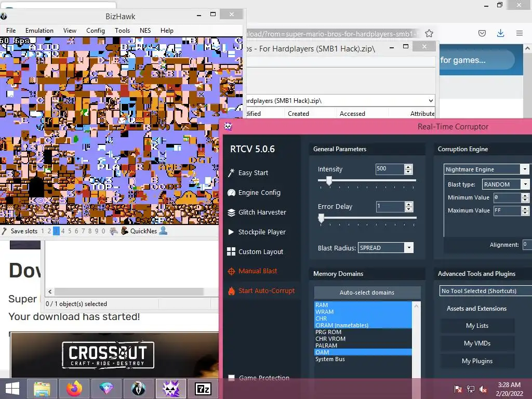Click the Intensity value field showing 500

[x=390, y=169]
